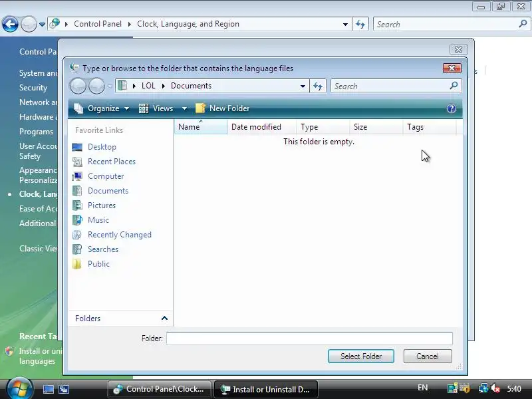Open the Views dropdown arrow
The width and height of the screenshot is (532, 399).
click(x=184, y=108)
